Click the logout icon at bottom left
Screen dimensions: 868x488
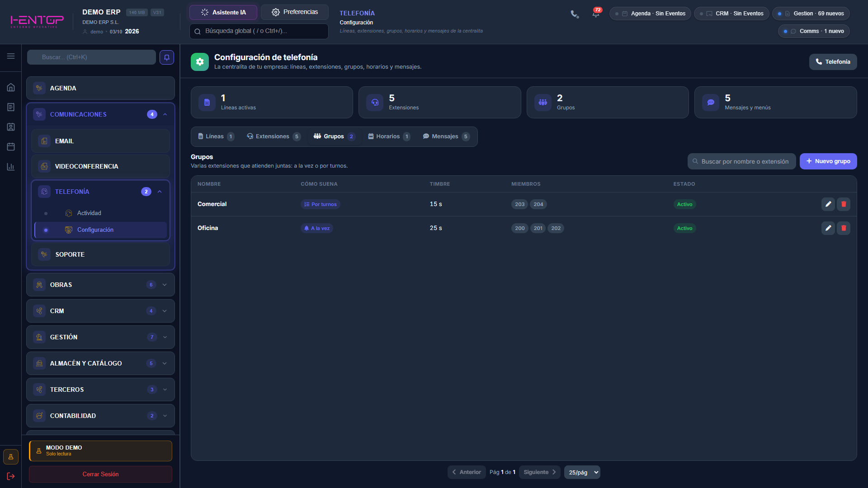click(11, 476)
